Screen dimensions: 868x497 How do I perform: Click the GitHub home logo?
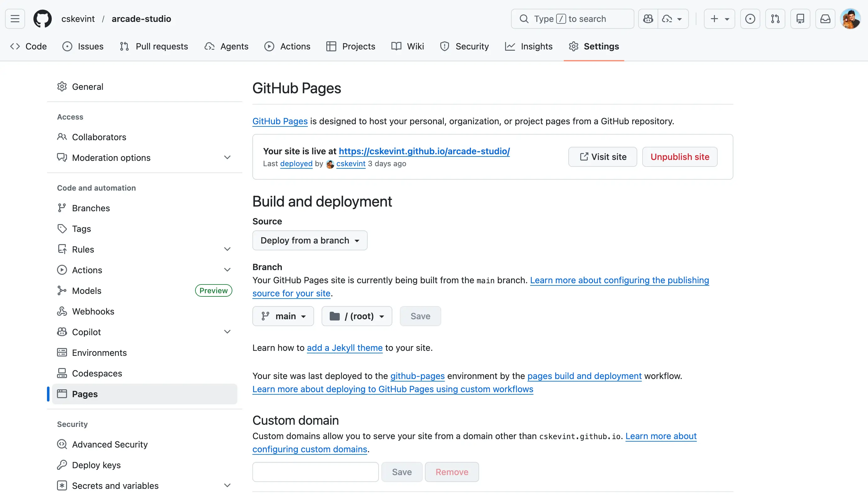pos(42,18)
